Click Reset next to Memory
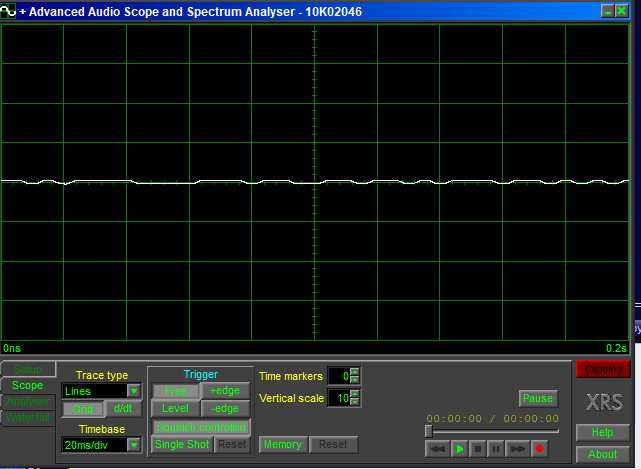The height and width of the screenshot is (469, 641). [333, 444]
